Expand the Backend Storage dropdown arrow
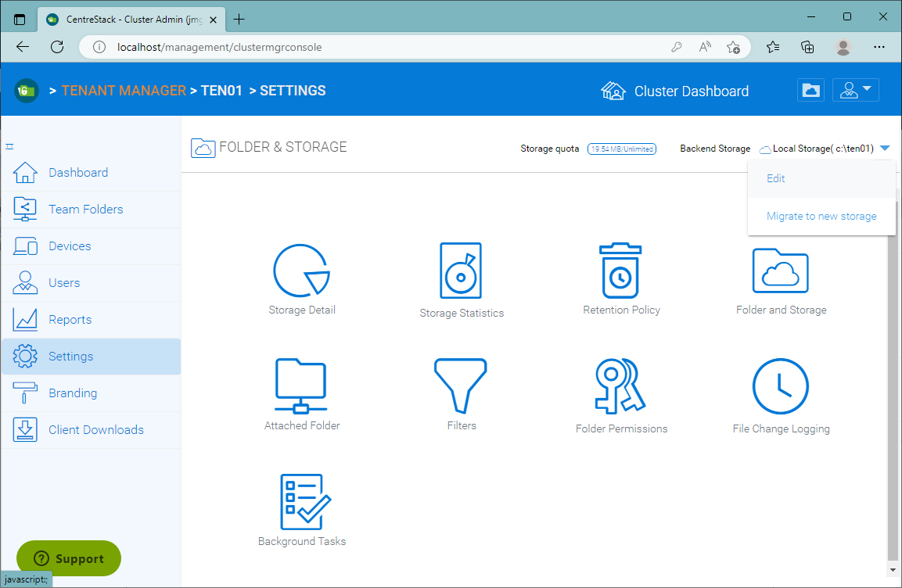 pos(885,149)
